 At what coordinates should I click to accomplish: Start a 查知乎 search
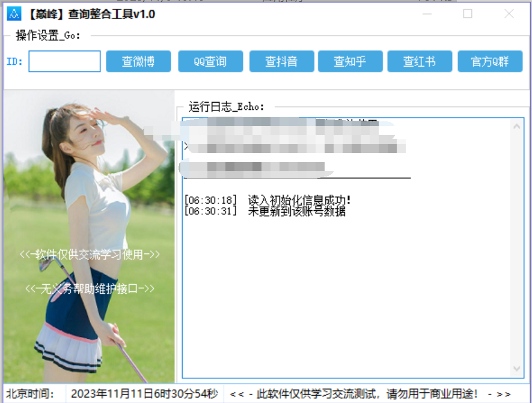[x=350, y=61]
